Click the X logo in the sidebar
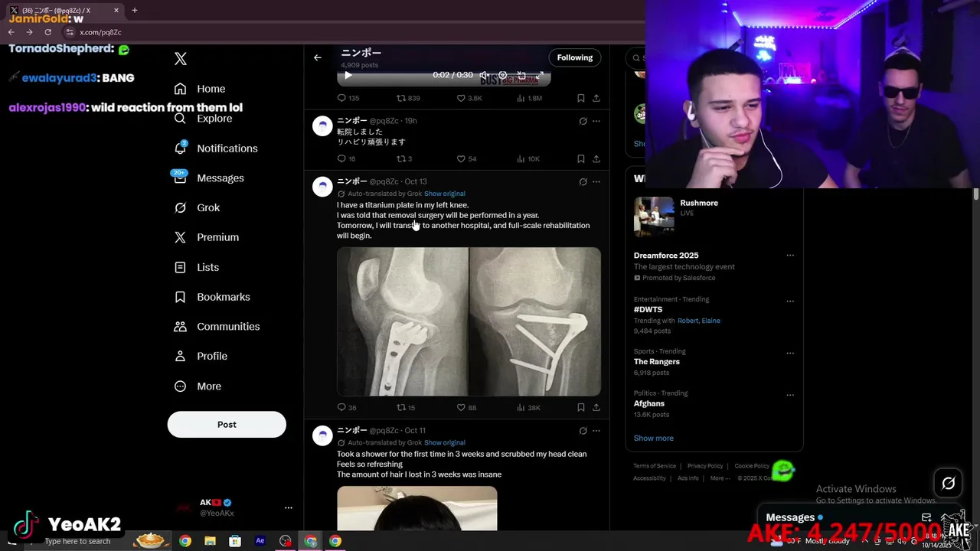The image size is (980, 551). pos(181,59)
